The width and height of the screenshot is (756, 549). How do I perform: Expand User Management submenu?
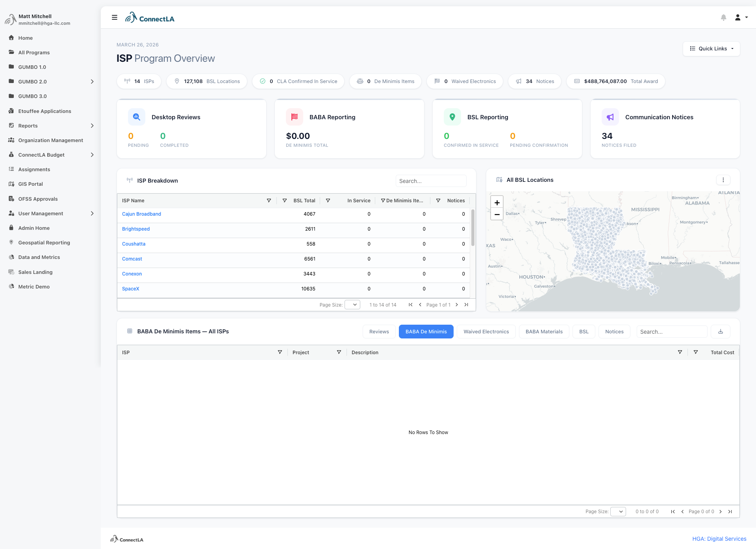[x=92, y=214]
